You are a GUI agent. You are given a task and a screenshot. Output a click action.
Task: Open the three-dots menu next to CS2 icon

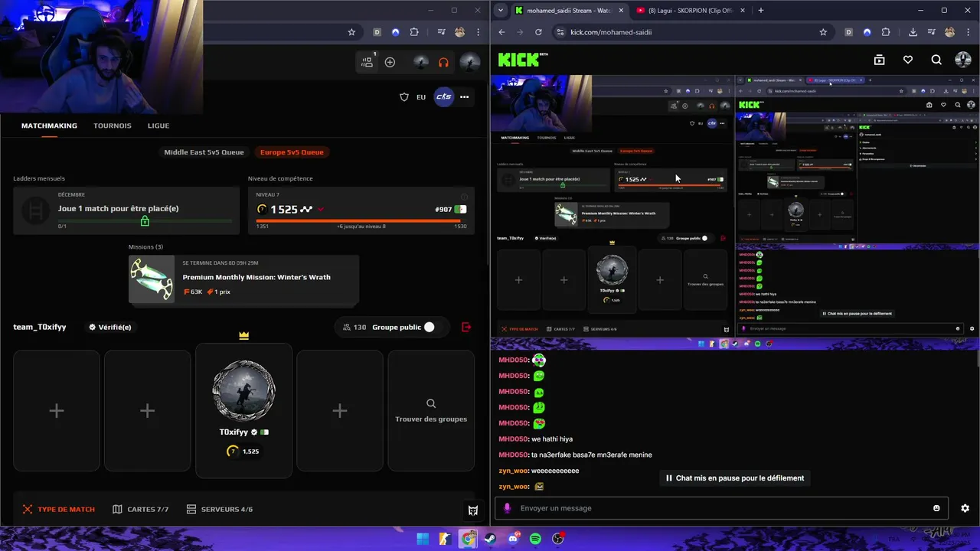pos(464,97)
